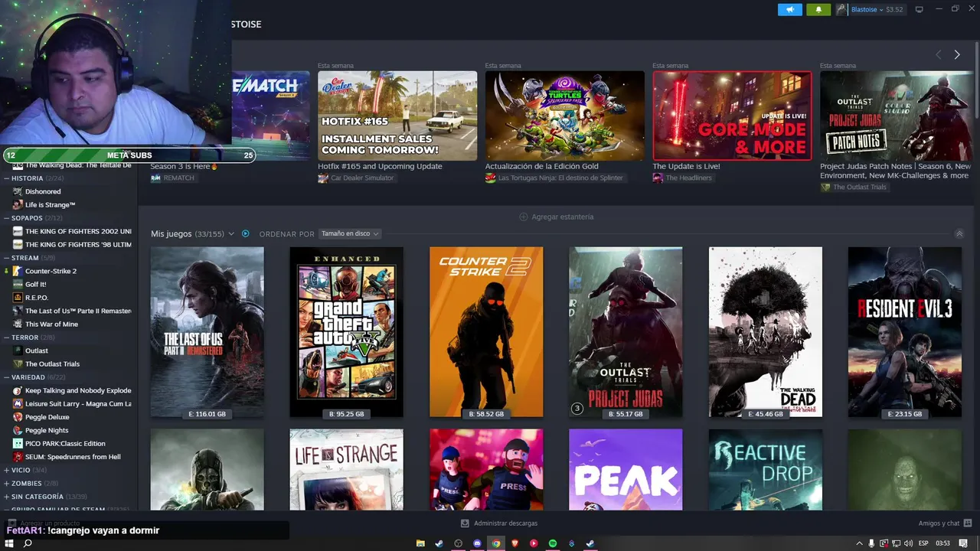Click the Leisure Suit Larry icon
Image resolution: width=980 pixels, height=551 pixels.
pyautogui.click(x=18, y=403)
